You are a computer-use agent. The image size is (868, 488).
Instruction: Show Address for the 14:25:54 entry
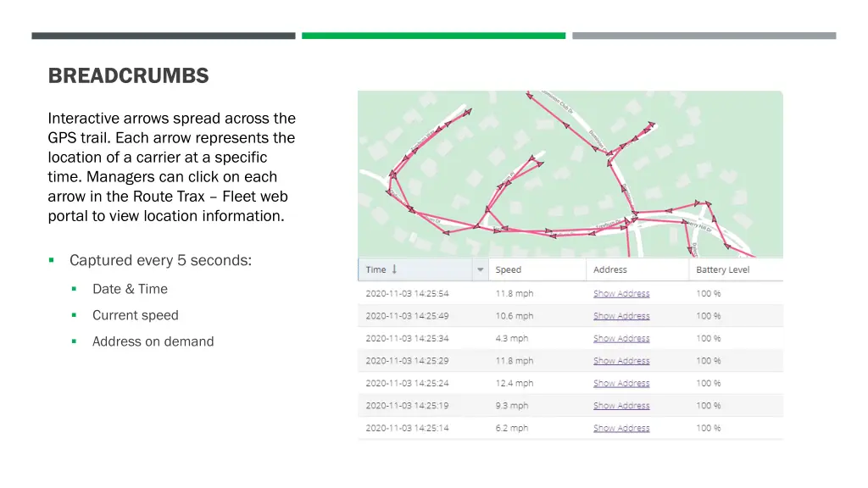(621, 293)
